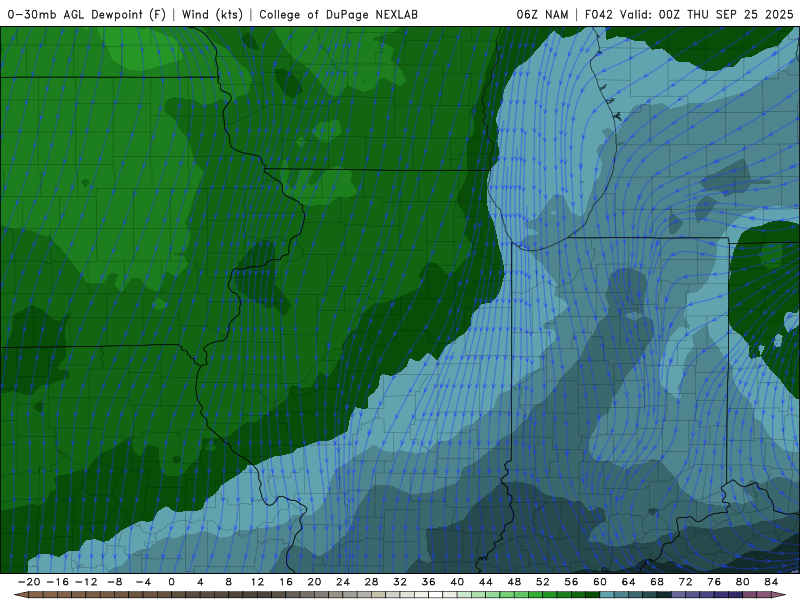Viewport: 800px width, 600px height.
Task: Click the 40 legend value
Action: pyautogui.click(x=457, y=582)
